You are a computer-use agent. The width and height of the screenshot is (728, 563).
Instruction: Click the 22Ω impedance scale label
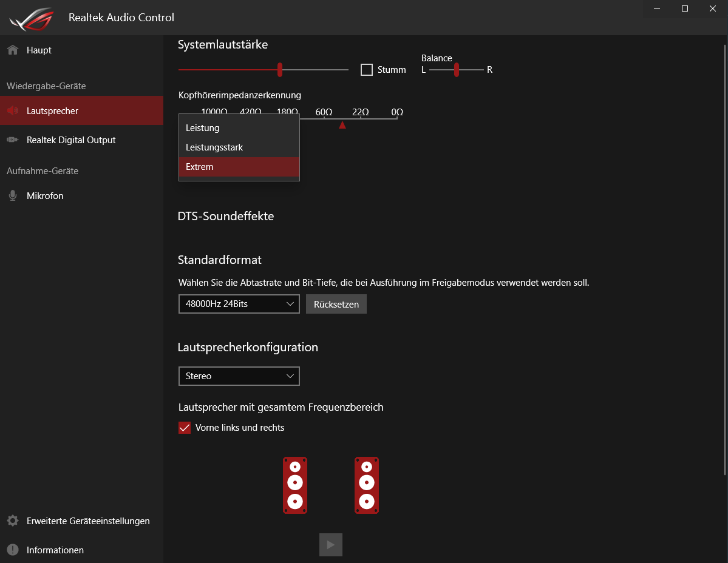coord(361,112)
